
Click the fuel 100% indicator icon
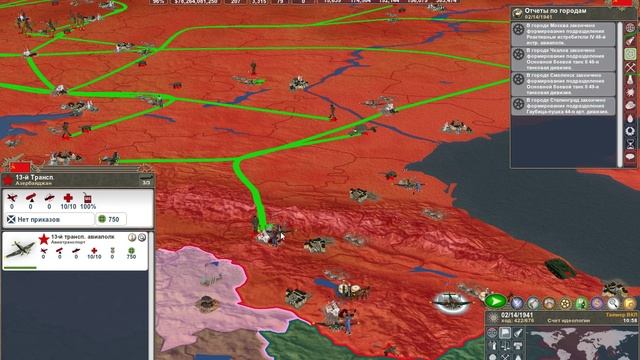(x=87, y=201)
